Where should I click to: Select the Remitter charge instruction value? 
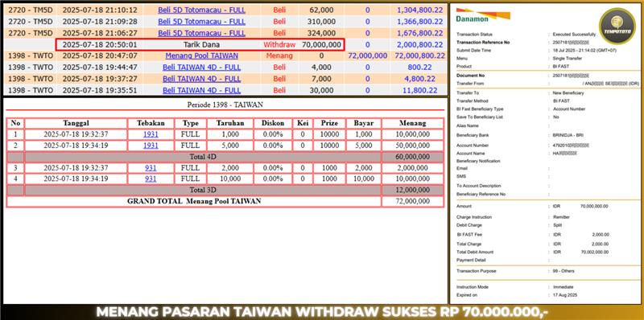point(561,217)
